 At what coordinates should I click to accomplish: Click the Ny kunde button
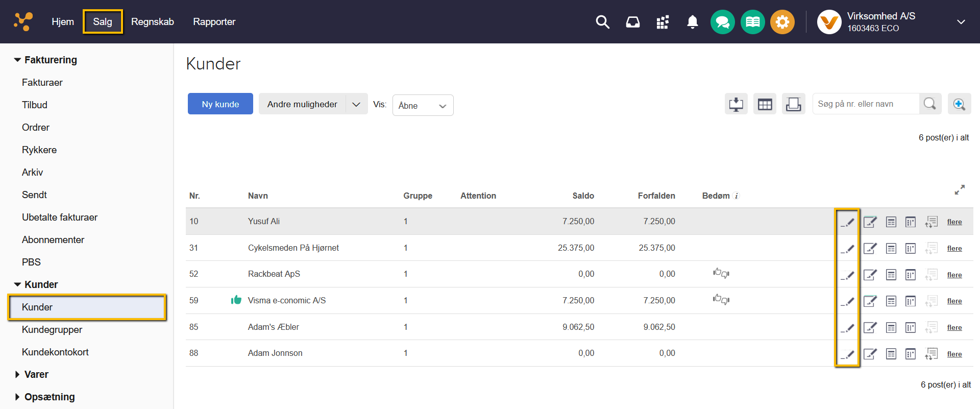[220, 104]
